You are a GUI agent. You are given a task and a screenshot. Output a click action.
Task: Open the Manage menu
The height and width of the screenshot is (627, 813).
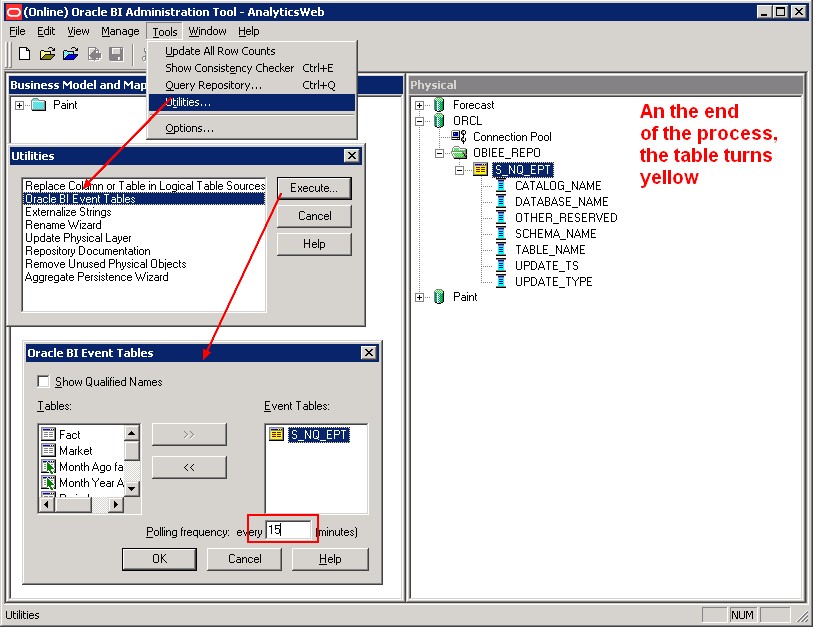[x=120, y=32]
